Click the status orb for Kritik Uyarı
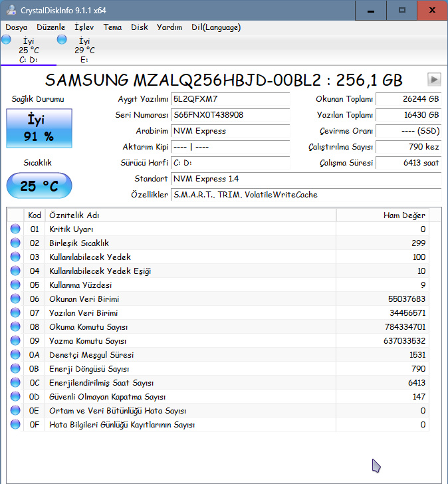448x484 pixels. (x=15, y=229)
